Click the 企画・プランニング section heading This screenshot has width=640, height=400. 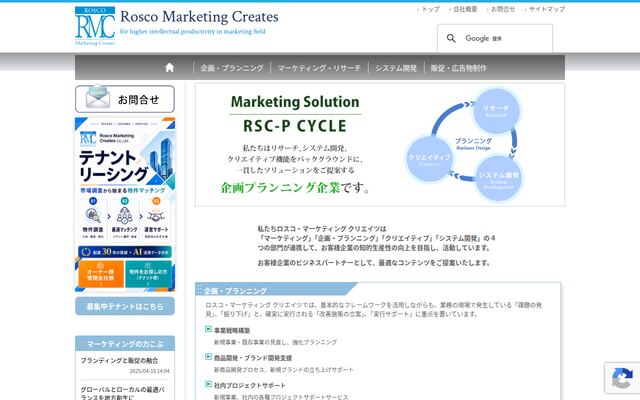(x=236, y=291)
